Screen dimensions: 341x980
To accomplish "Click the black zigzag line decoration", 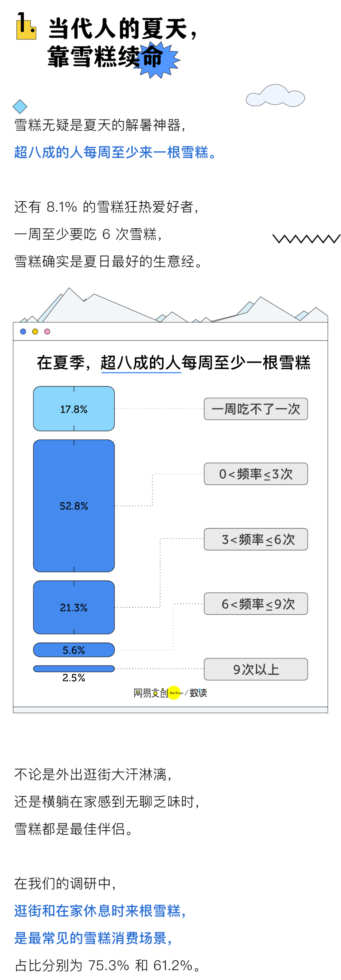I will (x=306, y=239).
